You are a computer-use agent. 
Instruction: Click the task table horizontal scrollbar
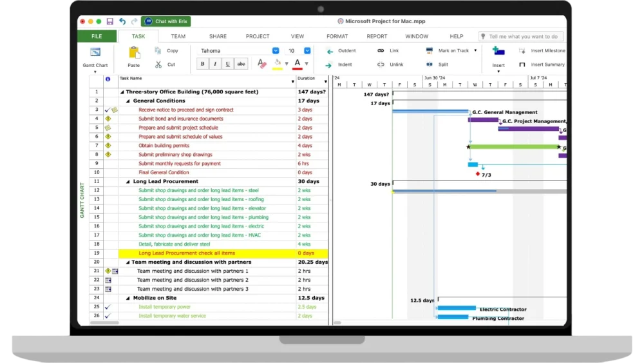[x=105, y=323]
